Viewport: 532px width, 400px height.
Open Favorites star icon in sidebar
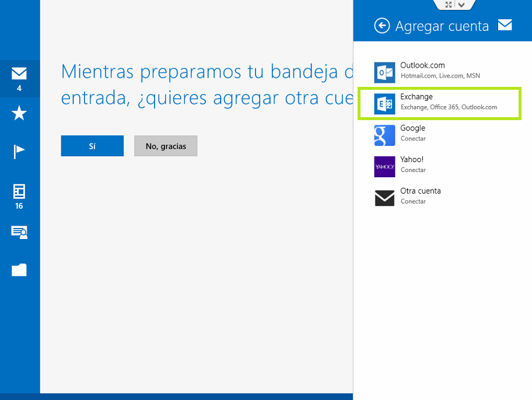click(19, 113)
